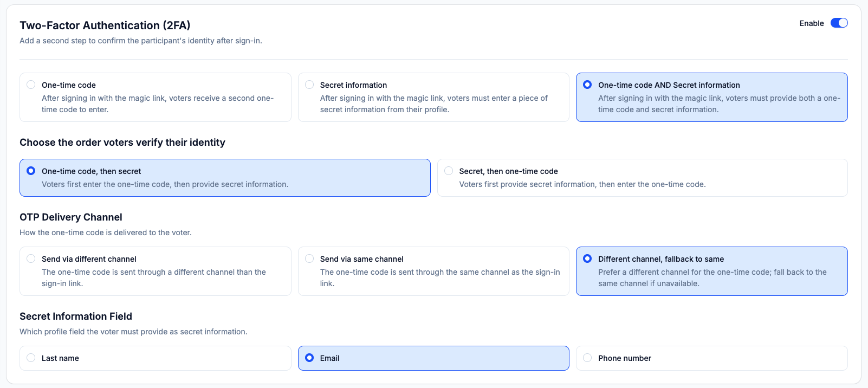This screenshot has width=868, height=388.
Task: Click "Choose the order voters verify" heading
Action: pyautogui.click(x=122, y=143)
